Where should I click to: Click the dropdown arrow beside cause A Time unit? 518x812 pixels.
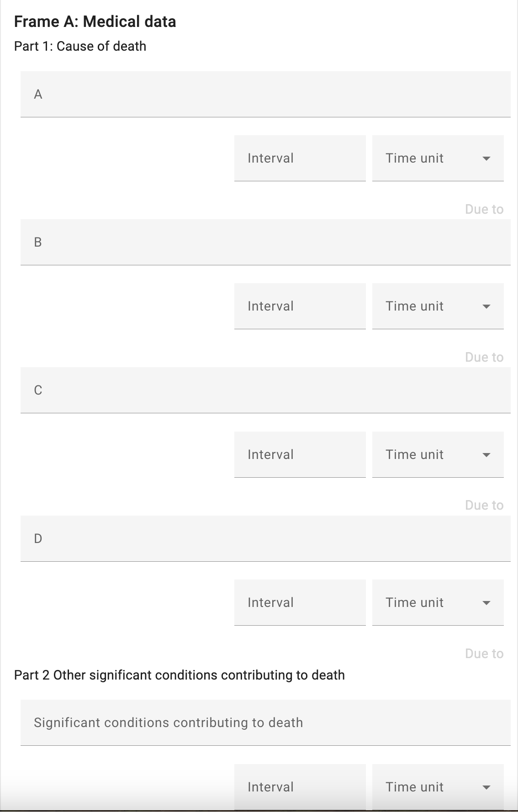(486, 158)
